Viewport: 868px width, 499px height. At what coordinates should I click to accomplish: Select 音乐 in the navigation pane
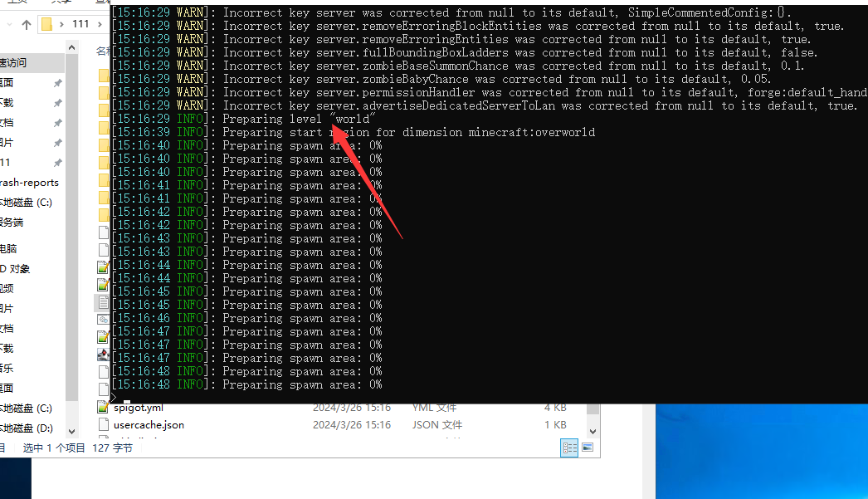coord(7,368)
